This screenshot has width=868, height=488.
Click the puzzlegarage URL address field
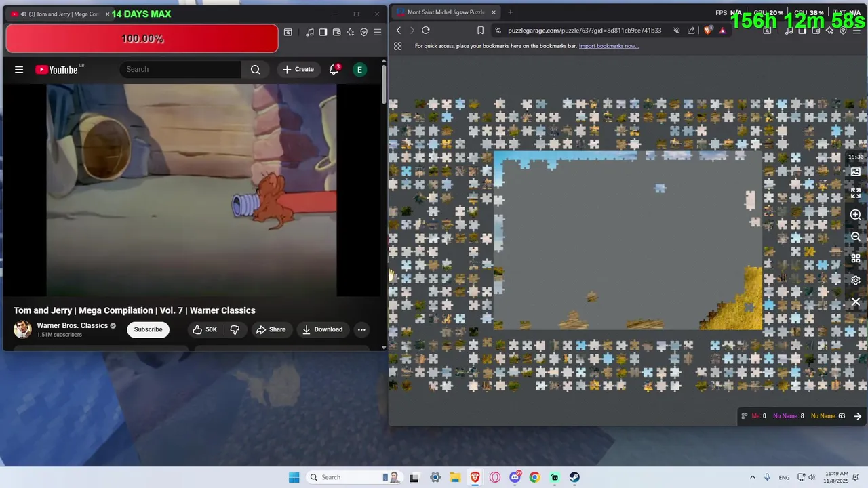point(585,30)
